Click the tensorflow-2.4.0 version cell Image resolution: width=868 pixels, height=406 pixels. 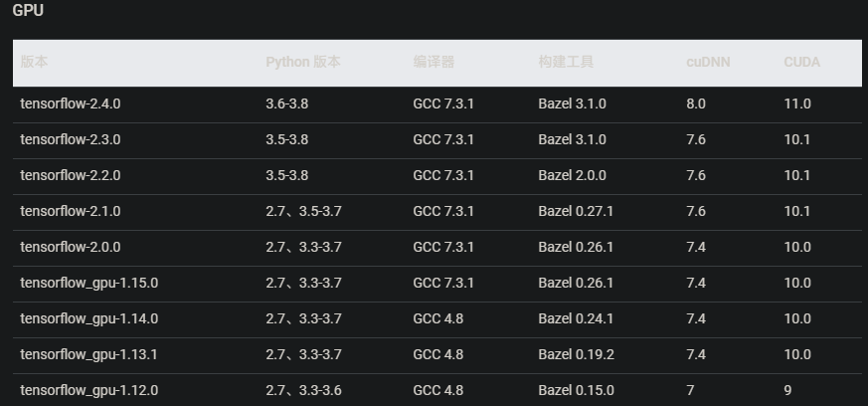click(x=70, y=103)
